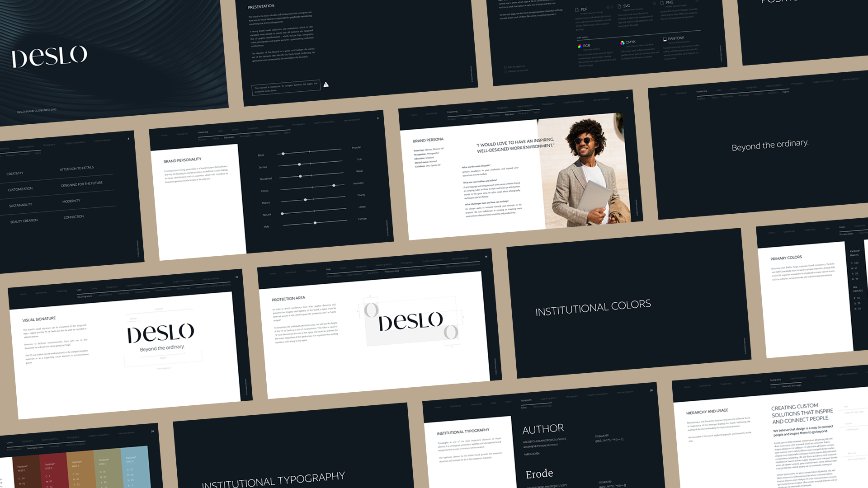Click the PDF file format icon
868x488 pixels.
tap(577, 10)
